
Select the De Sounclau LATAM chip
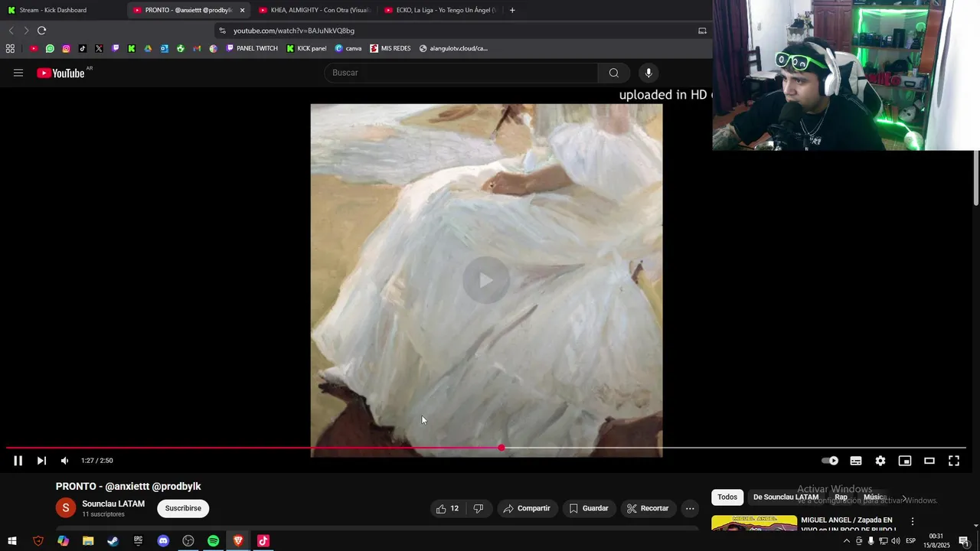pos(786,497)
